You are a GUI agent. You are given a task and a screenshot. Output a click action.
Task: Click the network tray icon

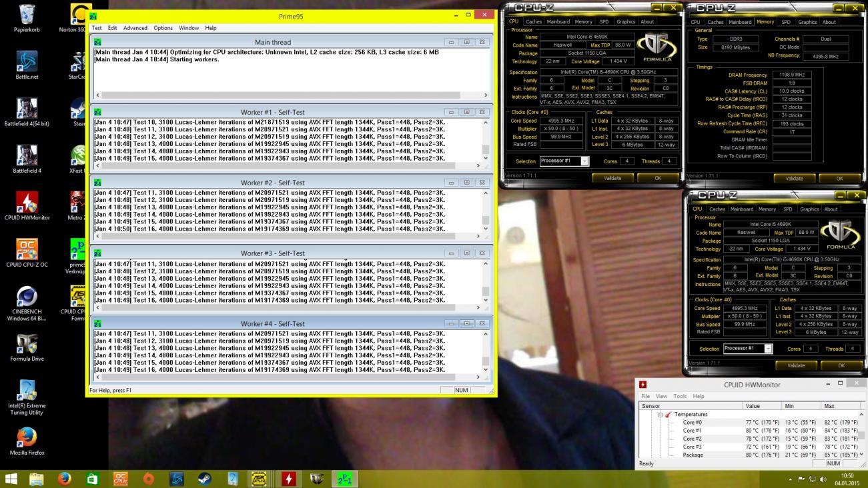click(x=812, y=479)
